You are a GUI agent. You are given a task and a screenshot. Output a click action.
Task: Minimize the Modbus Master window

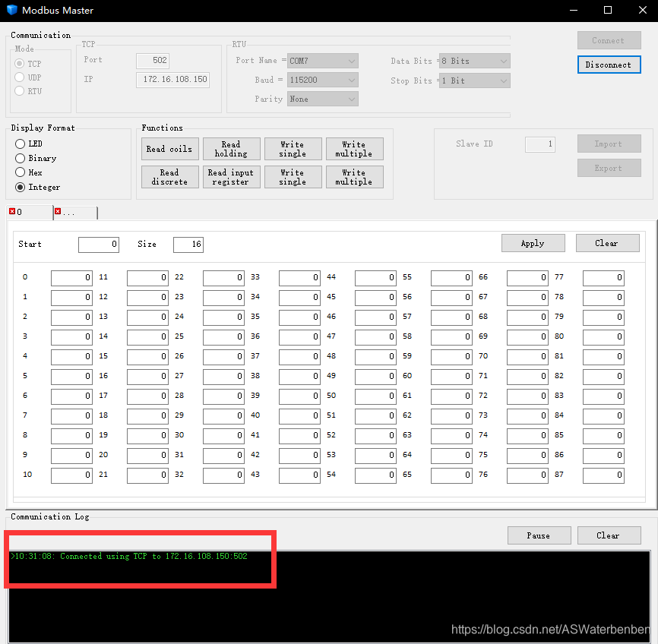[574, 10]
